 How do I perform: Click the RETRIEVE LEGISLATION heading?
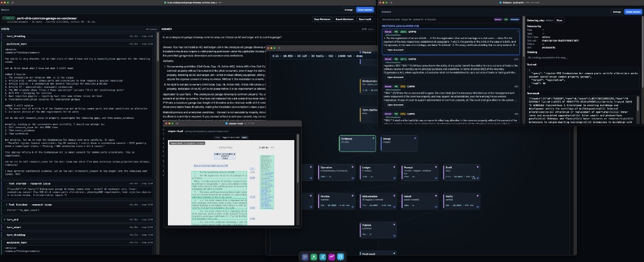[x=400, y=26]
